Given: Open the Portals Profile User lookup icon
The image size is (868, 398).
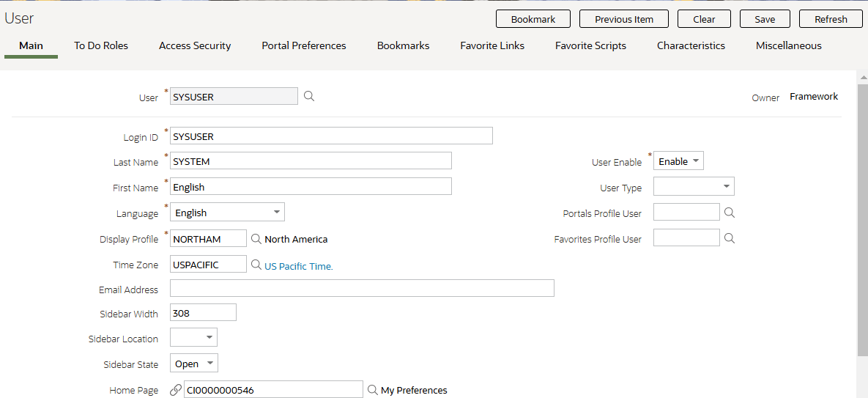Looking at the screenshot, I should pos(730,212).
